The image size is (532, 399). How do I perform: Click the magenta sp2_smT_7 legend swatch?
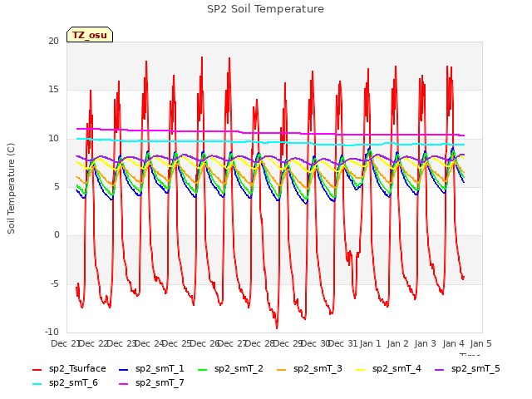coord(124,384)
